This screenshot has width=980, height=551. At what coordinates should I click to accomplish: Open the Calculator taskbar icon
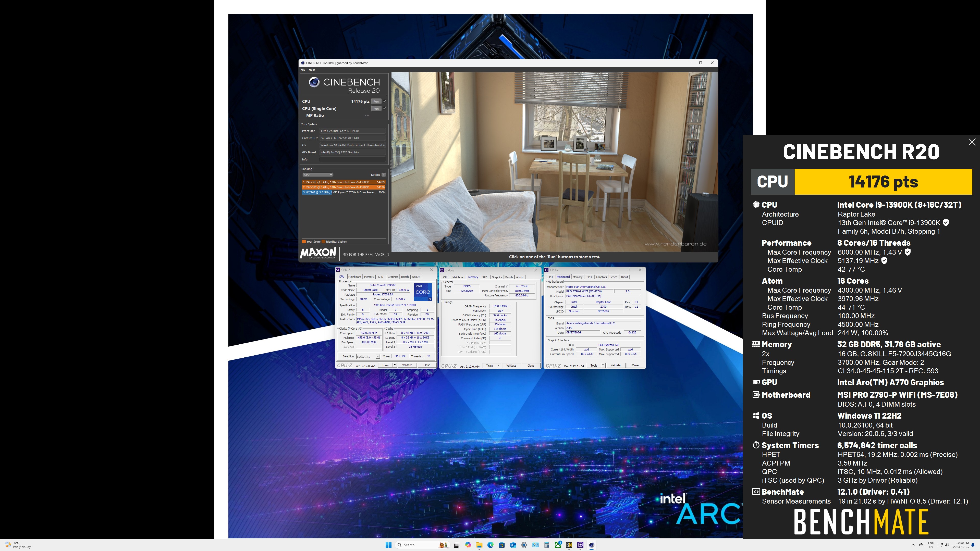click(547, 545)
